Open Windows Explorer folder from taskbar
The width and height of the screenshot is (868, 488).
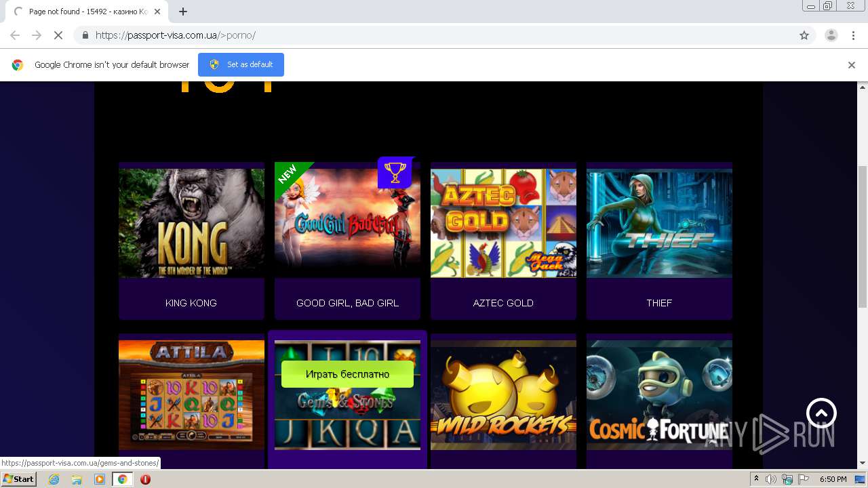(x=77, y=479)
